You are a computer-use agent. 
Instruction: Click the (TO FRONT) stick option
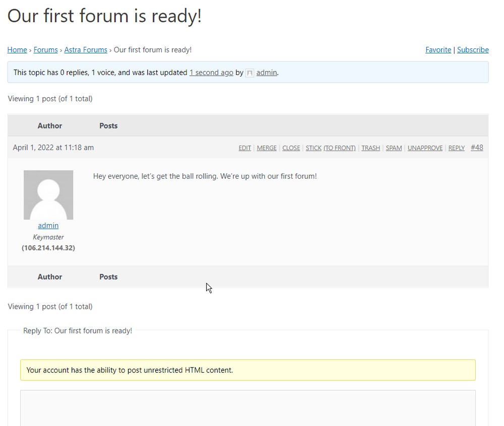click(x=339, y=148)
